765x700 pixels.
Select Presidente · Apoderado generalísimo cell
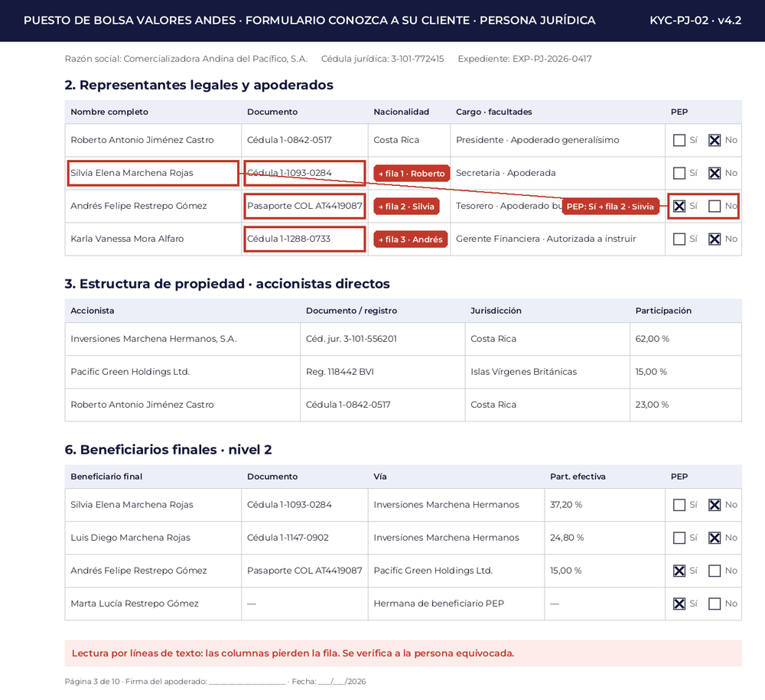pos(537,140)
